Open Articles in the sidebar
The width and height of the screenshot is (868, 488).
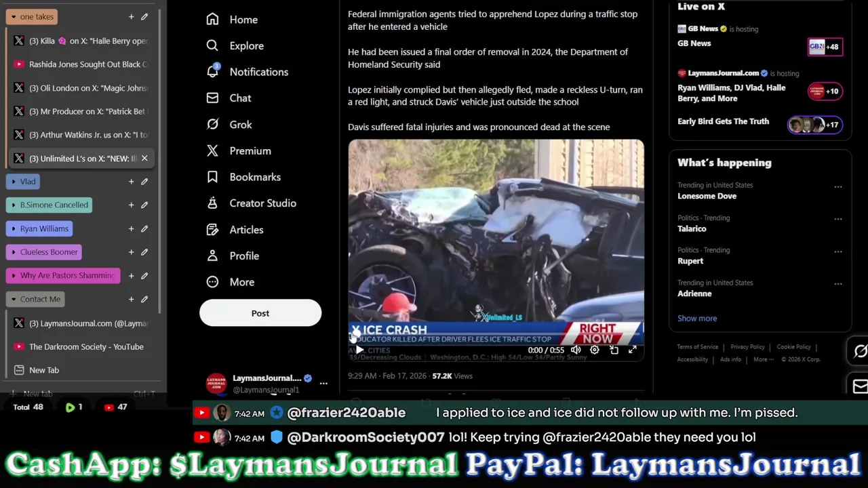(x=235, y=230)
